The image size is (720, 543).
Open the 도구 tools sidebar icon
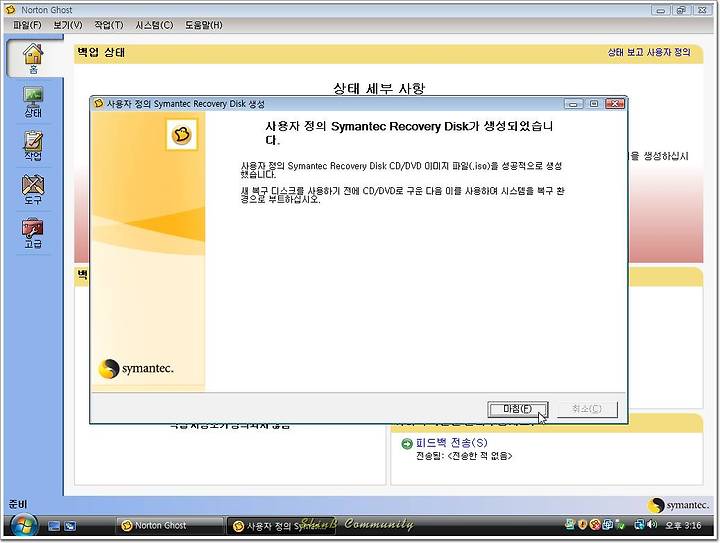(33, 190)
